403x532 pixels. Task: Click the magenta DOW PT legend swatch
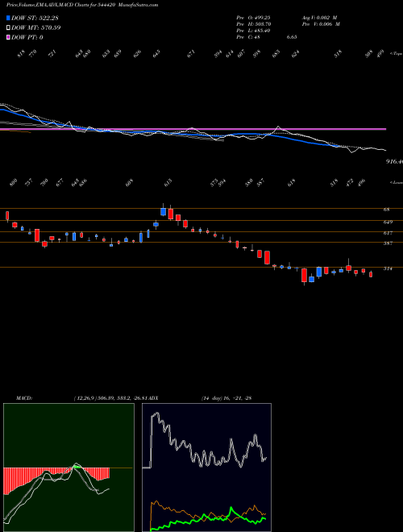(8, 37)
